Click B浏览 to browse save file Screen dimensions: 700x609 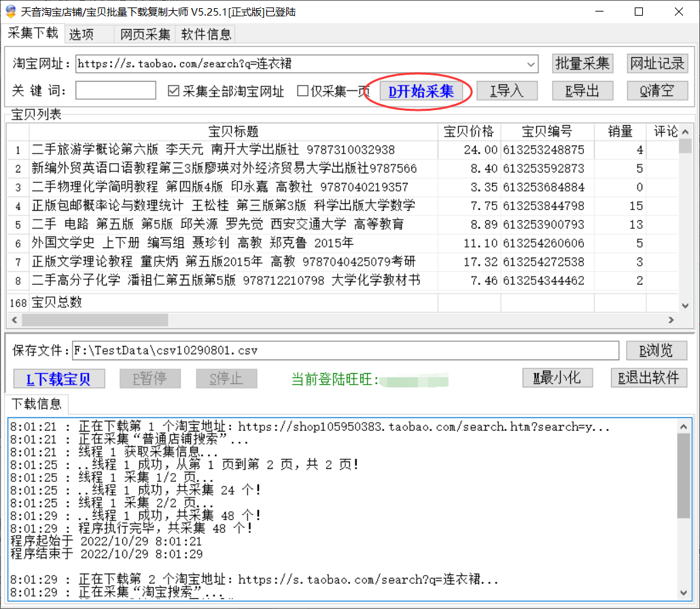tap(656, 351)
